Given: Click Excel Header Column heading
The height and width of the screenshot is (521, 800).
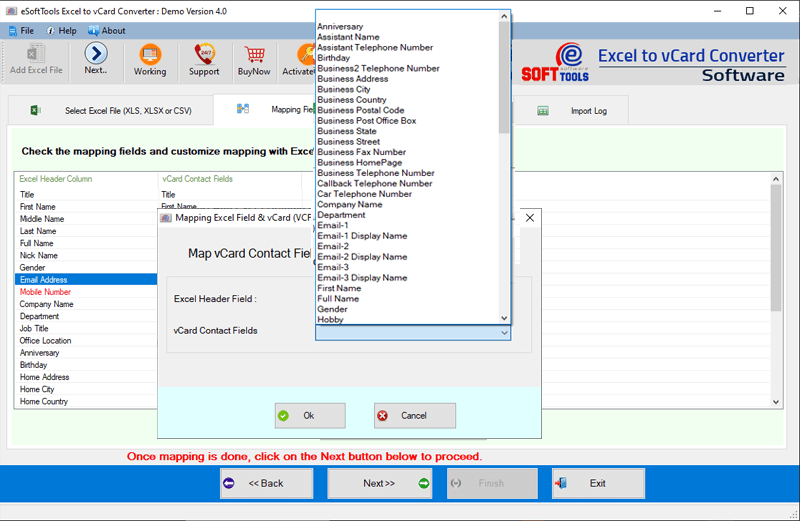Looking at the screenshot, I should (x=56, y=179).
